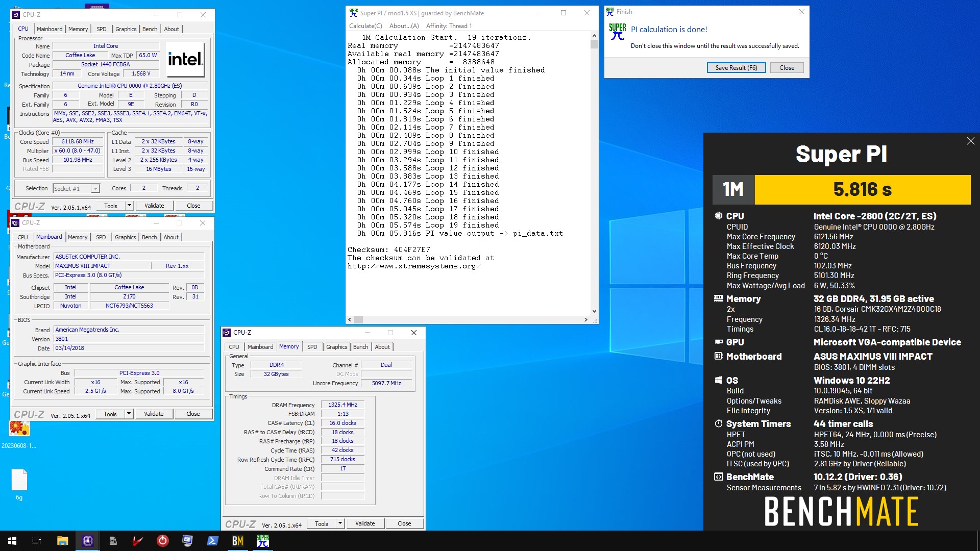Open the PNG file app on taskbar
980x551 pixels.
113,541
